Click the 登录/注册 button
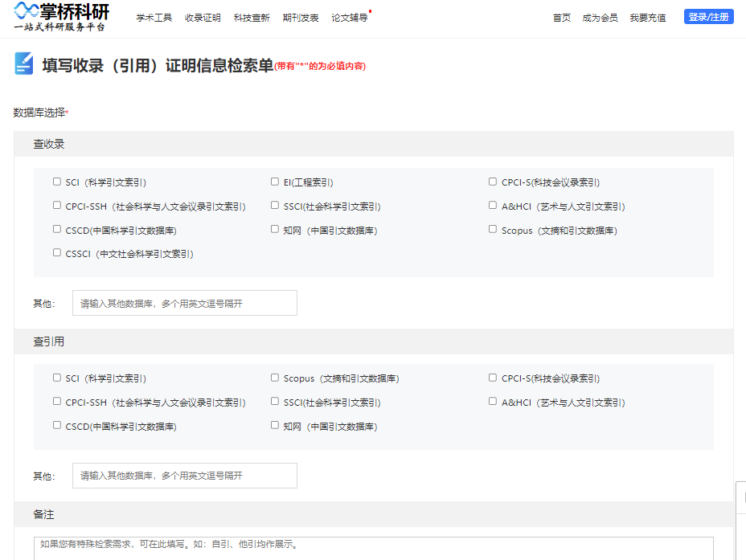The width and height of the screenshot is (746, 560). pos(708,17)
